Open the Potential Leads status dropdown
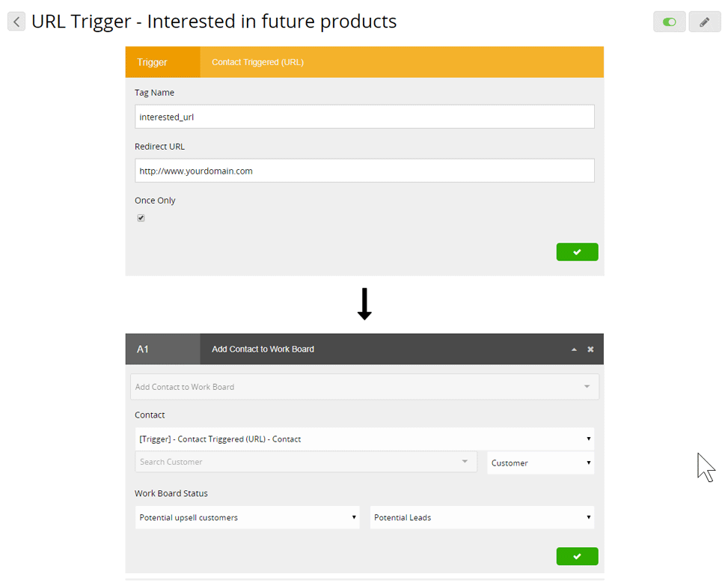This screenshot has height=586, width=728. (482, 517)
